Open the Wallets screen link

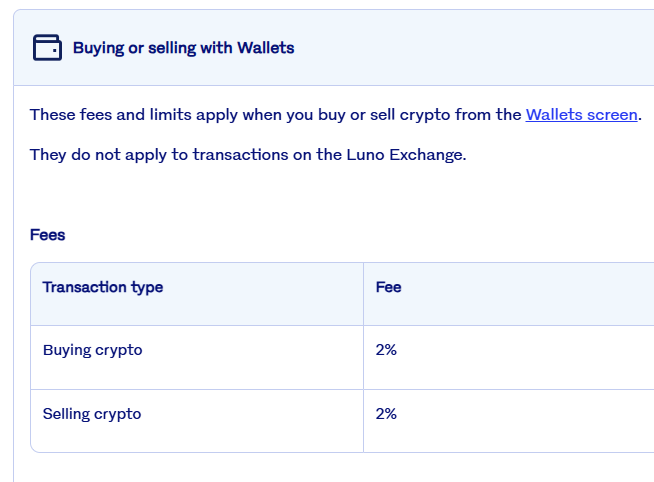[581, 115]
